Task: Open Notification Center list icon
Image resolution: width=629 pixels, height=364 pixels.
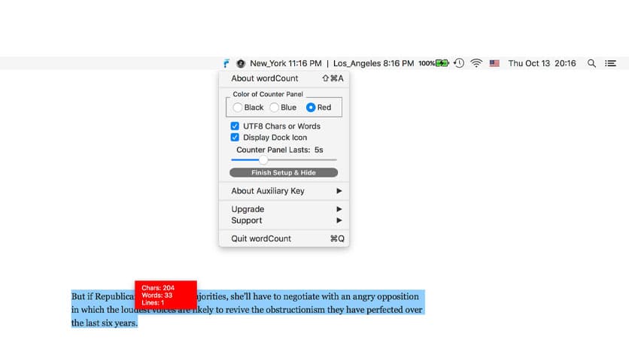Action: pyautogui.click(x=611, y=64)
